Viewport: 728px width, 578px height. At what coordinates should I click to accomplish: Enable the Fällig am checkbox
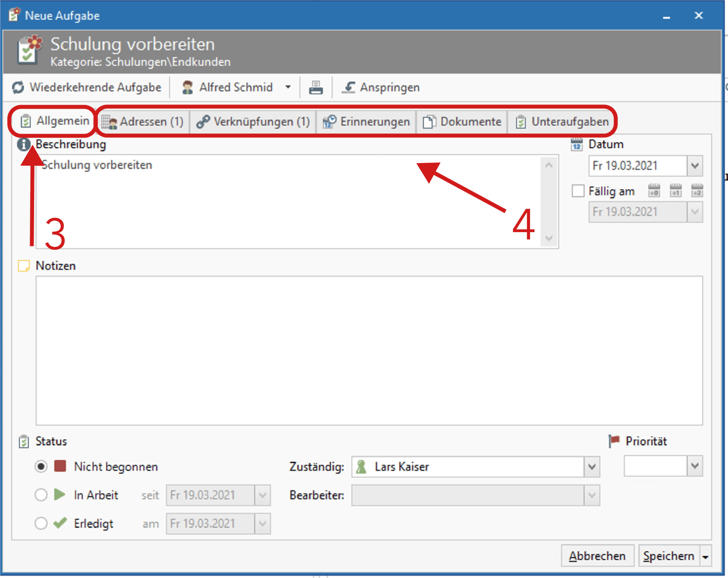click(578, 191)
